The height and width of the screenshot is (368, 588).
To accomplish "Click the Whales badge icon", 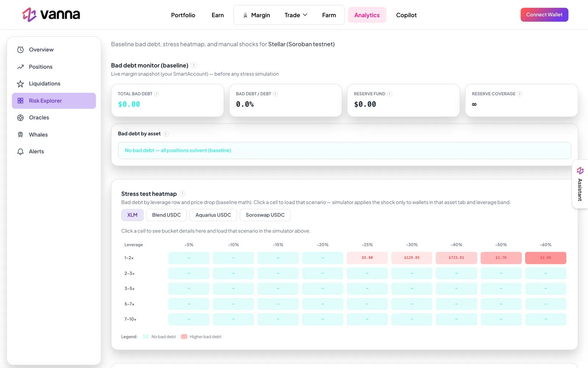I will pos(21,135).
